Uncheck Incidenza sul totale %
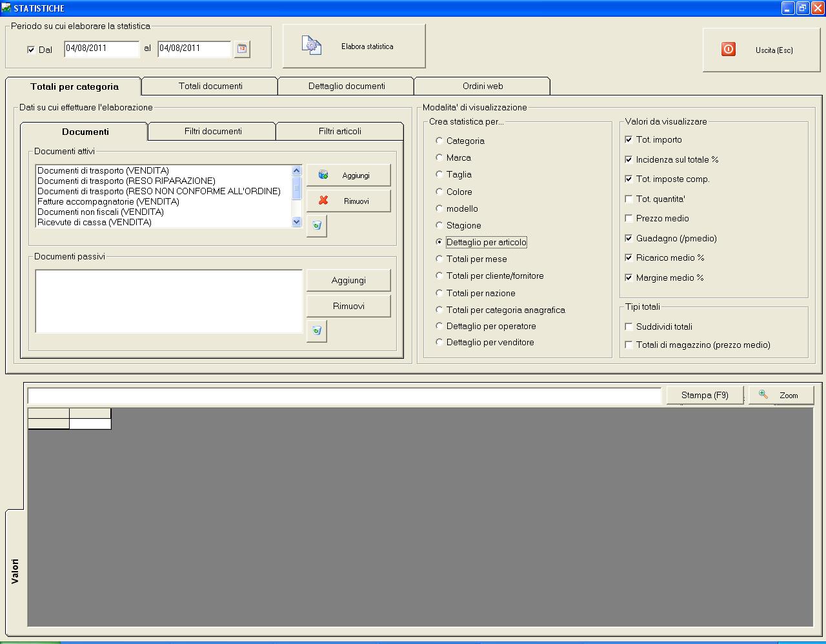This screenshot has width=826, height=644. pos(629,159)
